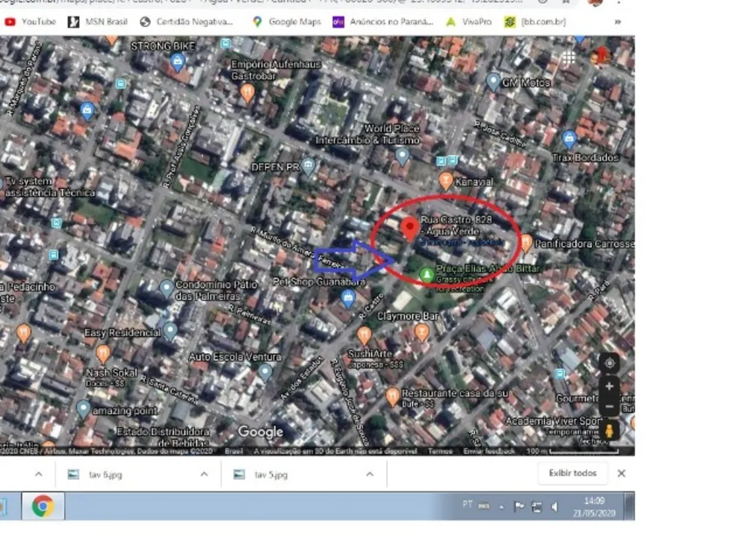Select the Claymore Bar marker
The height and width of the screenshot is (560, 747).
[421, 332]
